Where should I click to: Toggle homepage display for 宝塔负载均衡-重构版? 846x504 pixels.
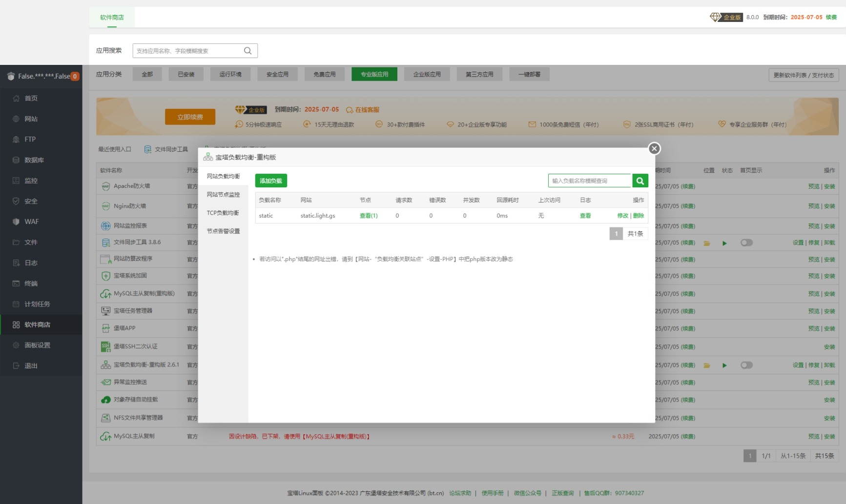(x=746, y=365)
